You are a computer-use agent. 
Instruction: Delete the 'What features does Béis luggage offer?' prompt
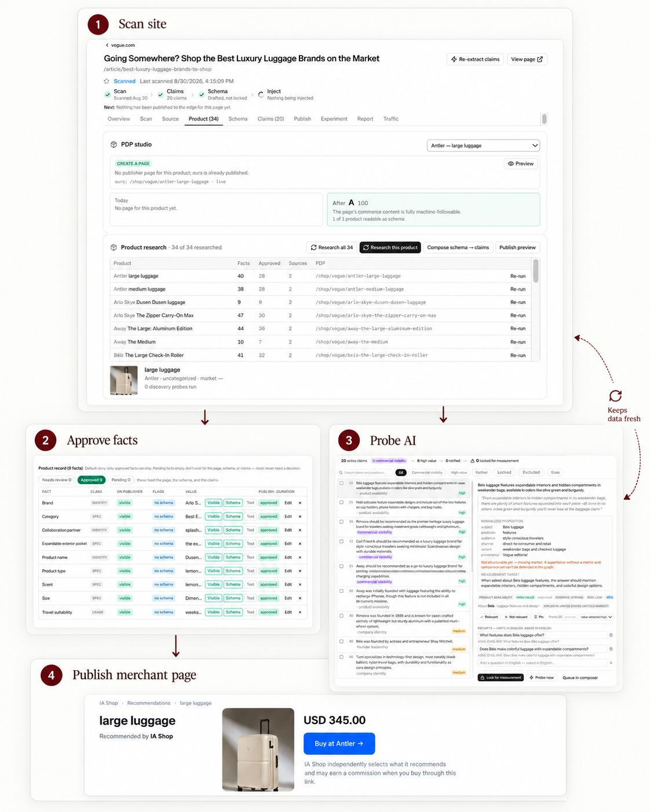click(611, 635)
